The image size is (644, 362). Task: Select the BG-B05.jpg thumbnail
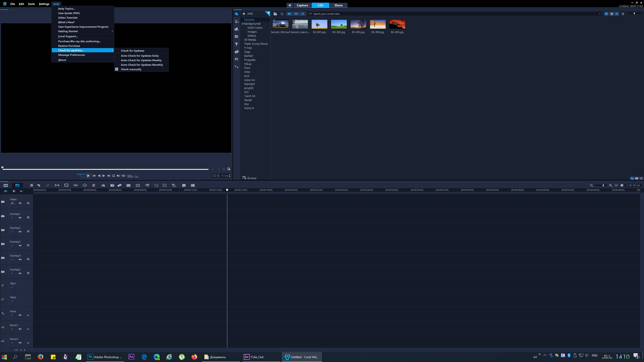point(397,24)
